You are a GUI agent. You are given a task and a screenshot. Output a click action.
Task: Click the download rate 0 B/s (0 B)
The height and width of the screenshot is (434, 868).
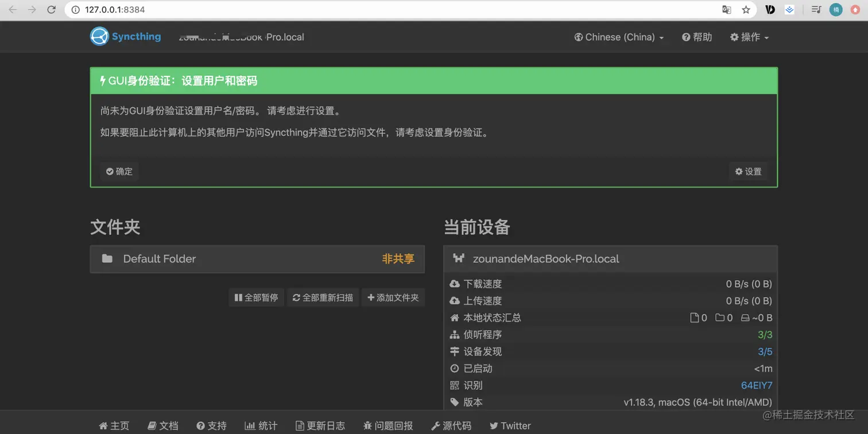749,284
